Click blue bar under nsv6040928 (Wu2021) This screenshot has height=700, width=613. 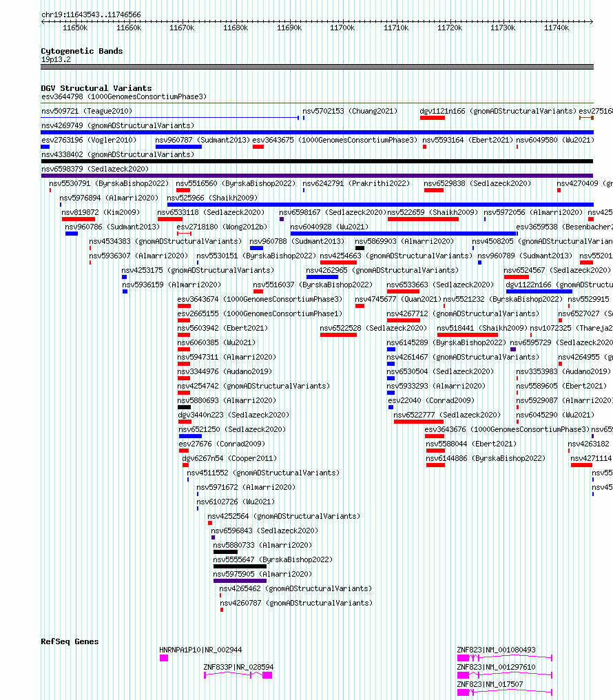click(404, 234)
